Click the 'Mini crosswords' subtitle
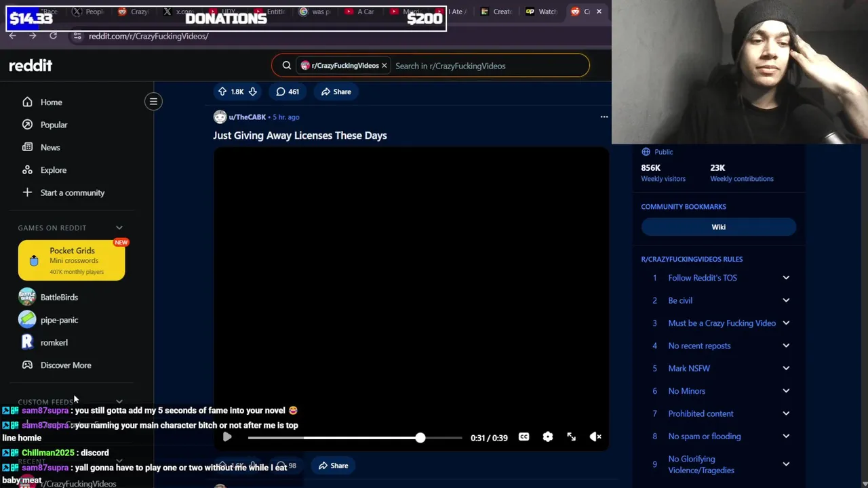Viewport: 868px width, 488px height. pyautogui.click(x=74, y=261)
